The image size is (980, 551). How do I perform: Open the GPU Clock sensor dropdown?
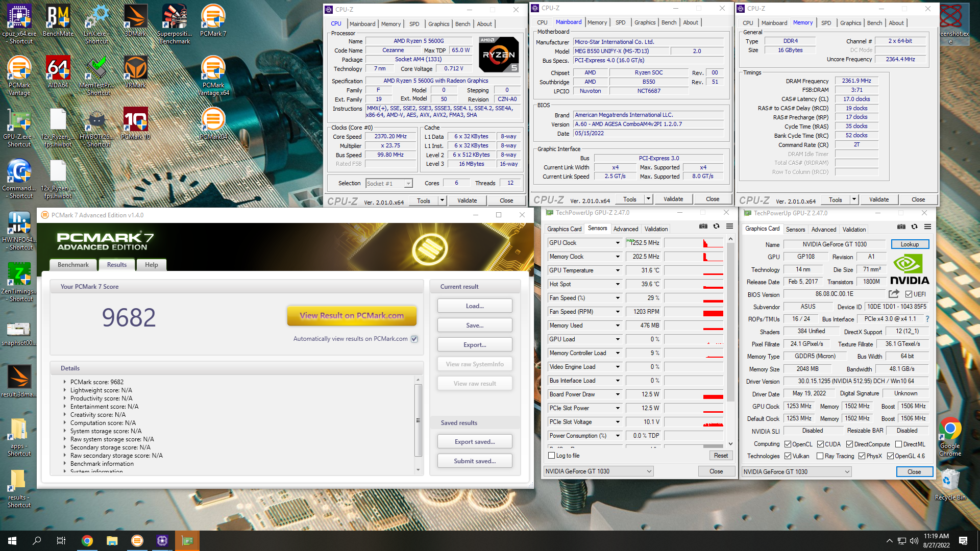[618, 243]
